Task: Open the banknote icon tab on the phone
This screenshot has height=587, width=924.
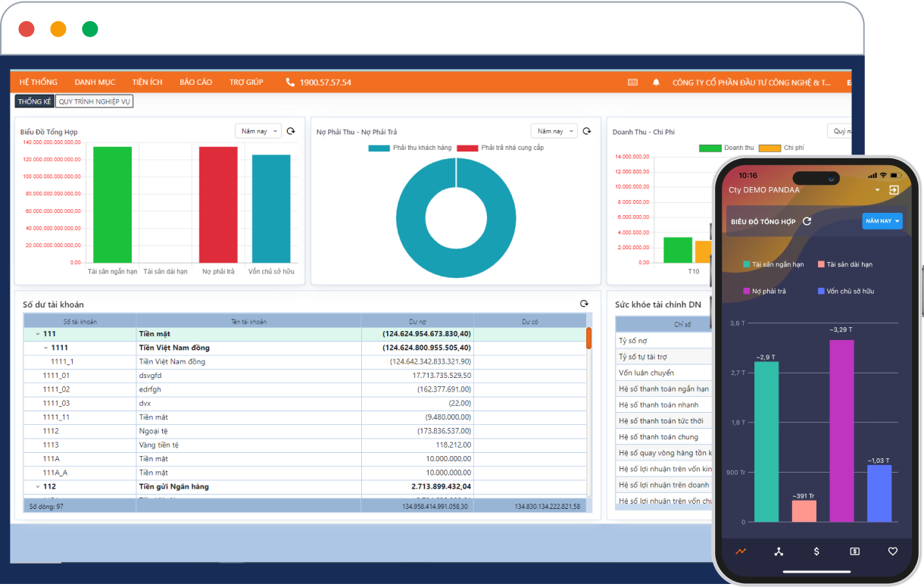Action: coord(854,551)
